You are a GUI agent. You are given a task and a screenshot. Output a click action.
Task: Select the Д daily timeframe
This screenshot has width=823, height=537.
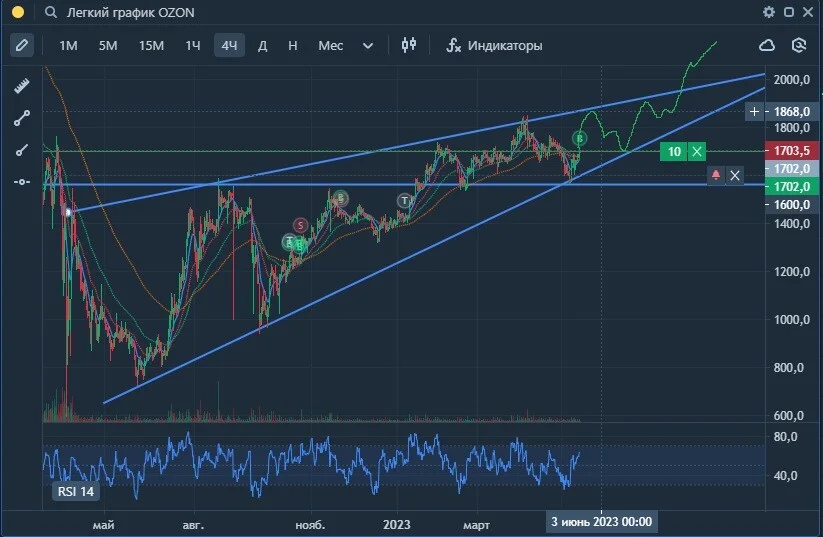[262, 46]
